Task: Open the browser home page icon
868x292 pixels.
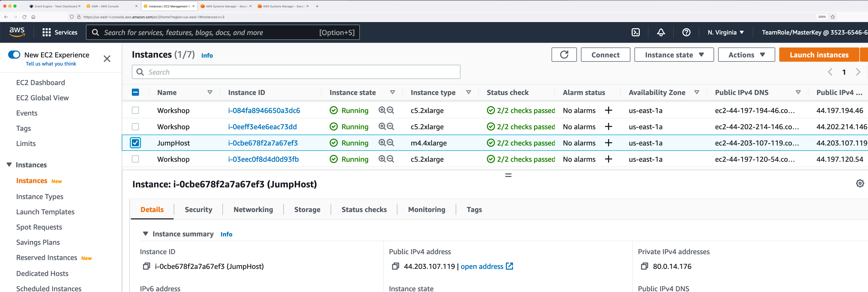Action: [x=33, y=17]
